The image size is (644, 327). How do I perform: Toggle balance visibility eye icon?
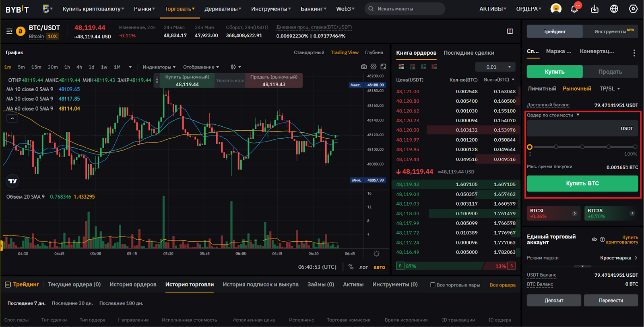[x=594, y=239]
